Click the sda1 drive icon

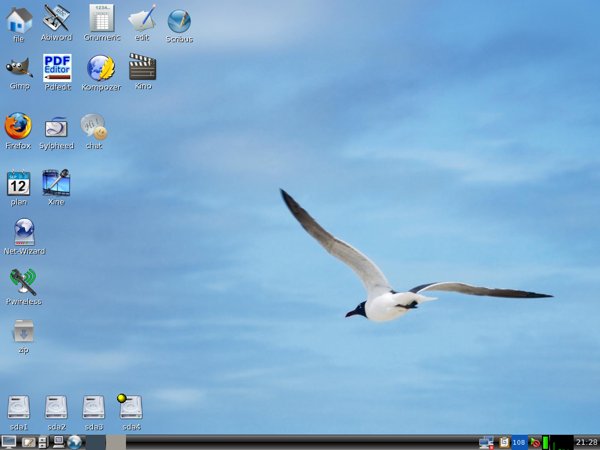19,407
